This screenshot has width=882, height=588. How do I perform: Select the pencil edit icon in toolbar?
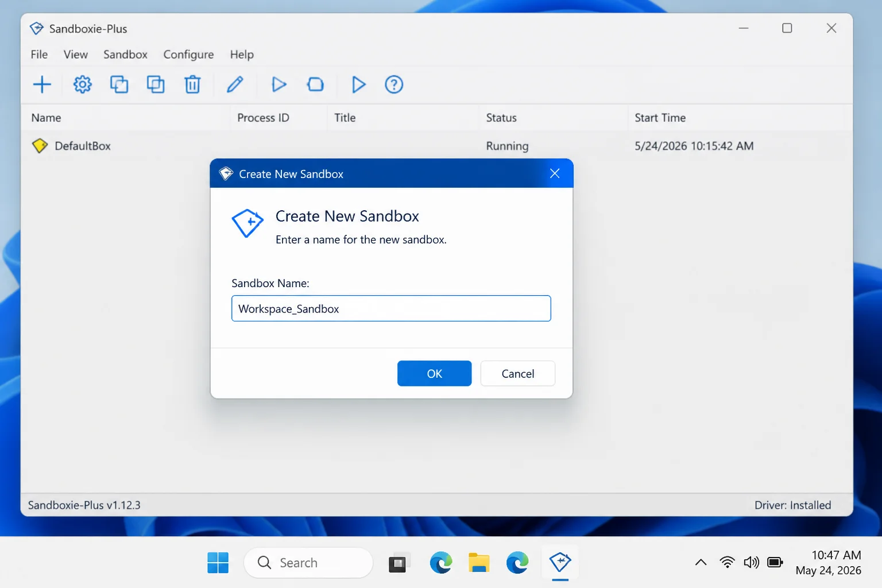235,84
